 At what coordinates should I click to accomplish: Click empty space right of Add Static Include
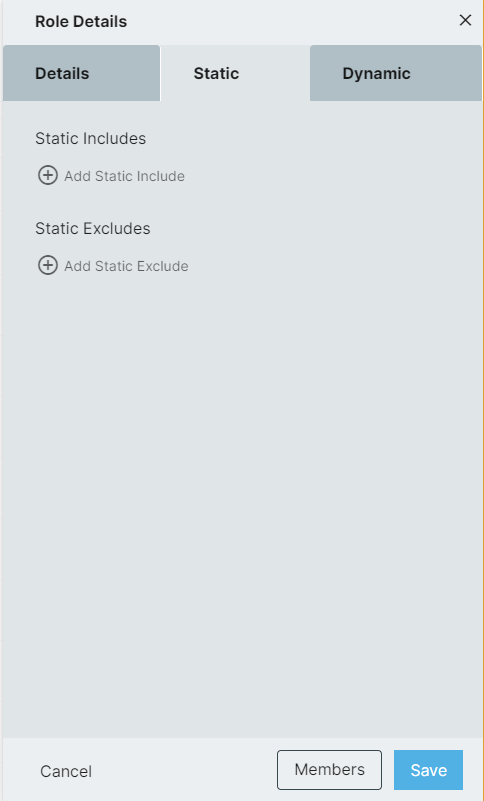point(332,176)
